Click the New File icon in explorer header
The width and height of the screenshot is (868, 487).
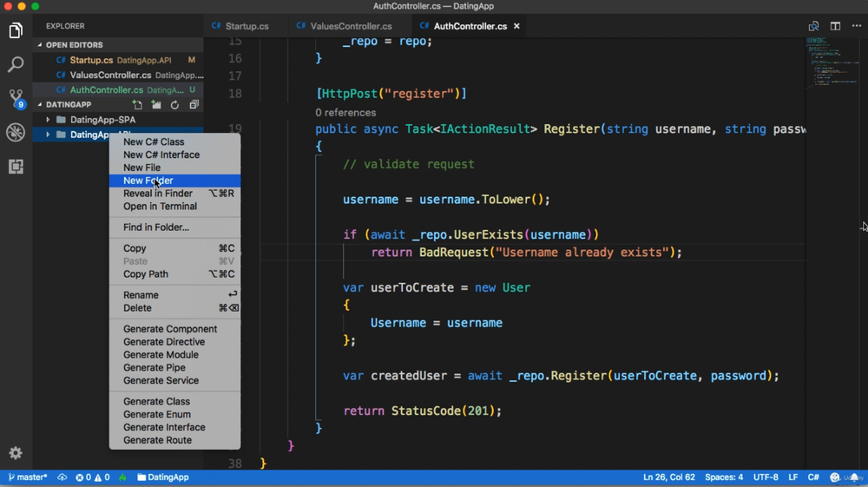coord(137,105)
